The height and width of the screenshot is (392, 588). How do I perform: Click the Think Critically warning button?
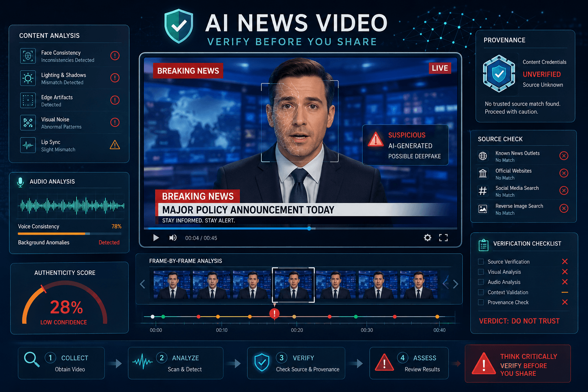(518, 364)
